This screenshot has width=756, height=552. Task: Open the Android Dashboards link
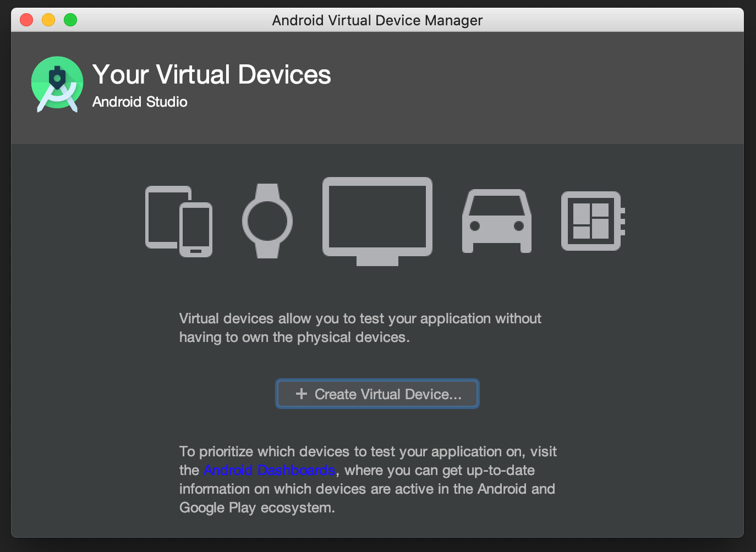point(269,470)
